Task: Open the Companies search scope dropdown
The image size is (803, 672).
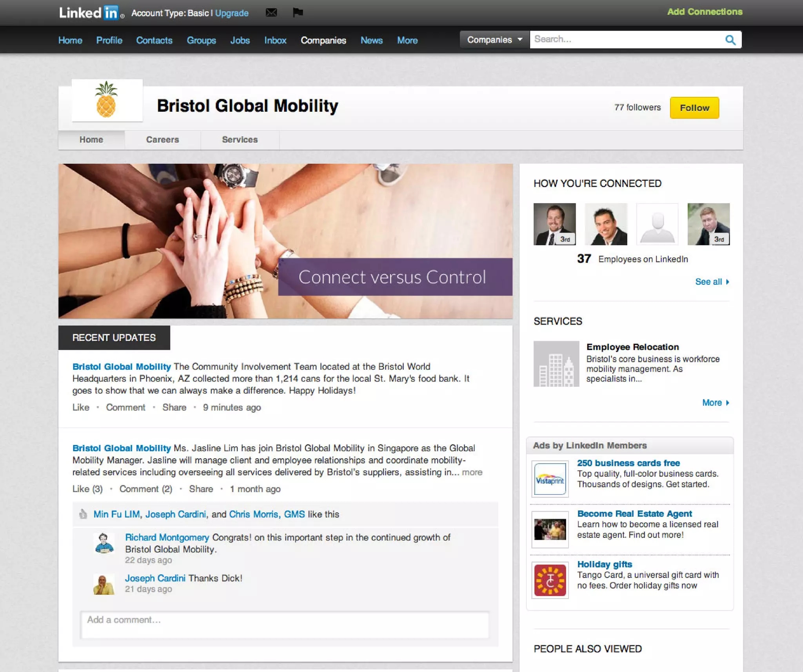Action: click(x=494, y=40)
